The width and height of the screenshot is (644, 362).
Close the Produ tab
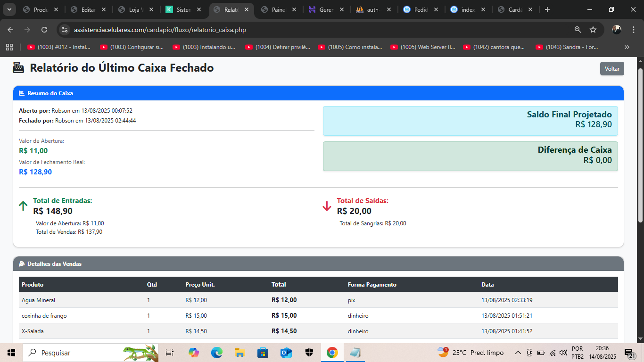56,9
